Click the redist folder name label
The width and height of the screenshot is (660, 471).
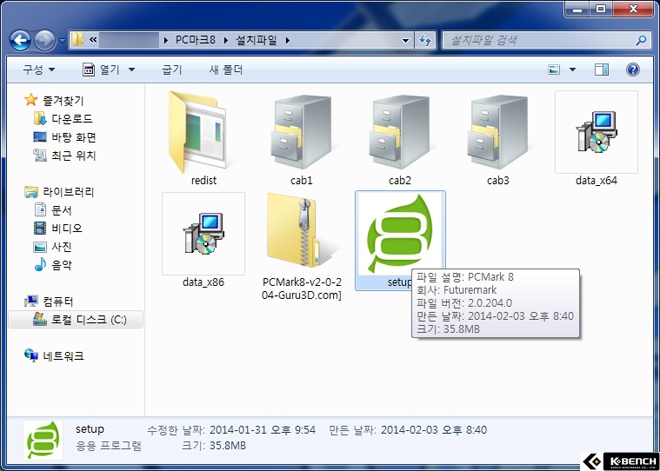click(204, 181)
